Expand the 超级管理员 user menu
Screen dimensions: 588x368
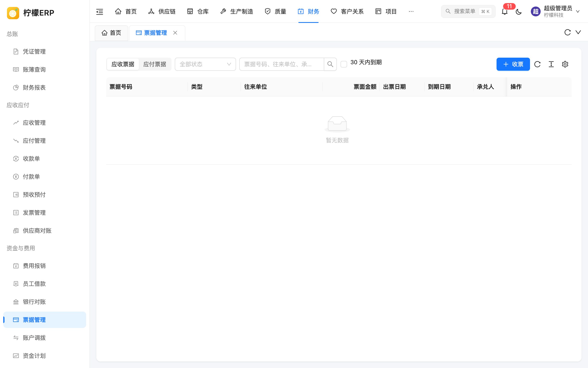(556, 11)
